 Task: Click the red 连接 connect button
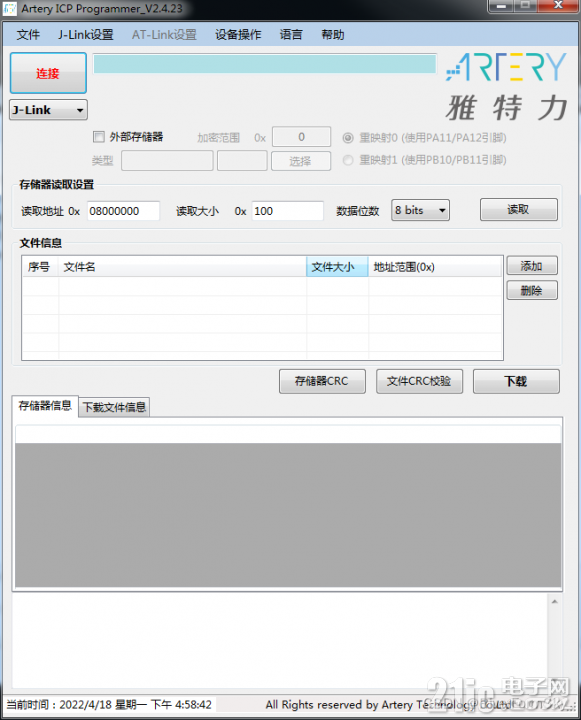(x=48, y=73)
